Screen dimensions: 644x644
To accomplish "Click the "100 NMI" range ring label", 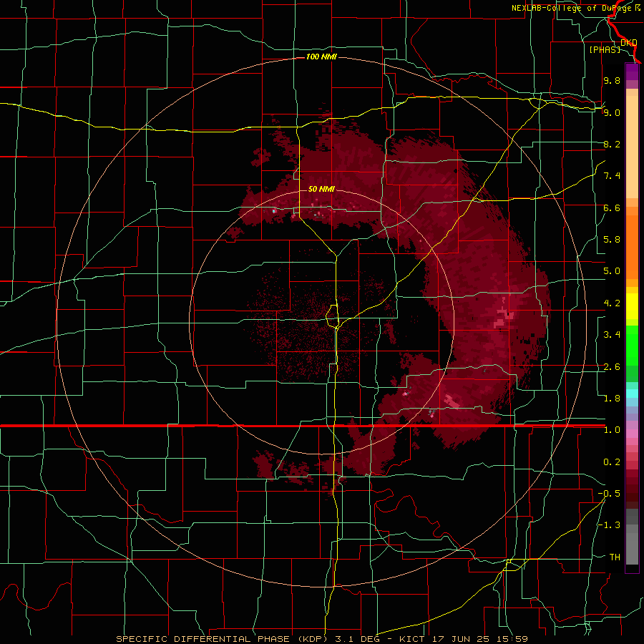I will tap(321, 57).
